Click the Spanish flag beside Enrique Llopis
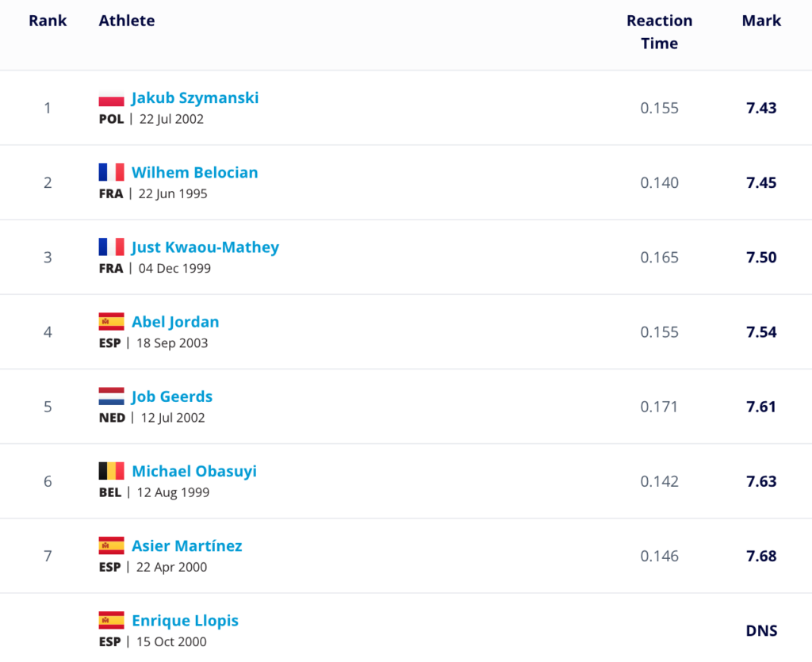The height and width of the screenshot is (662, 812). point(111,620)
